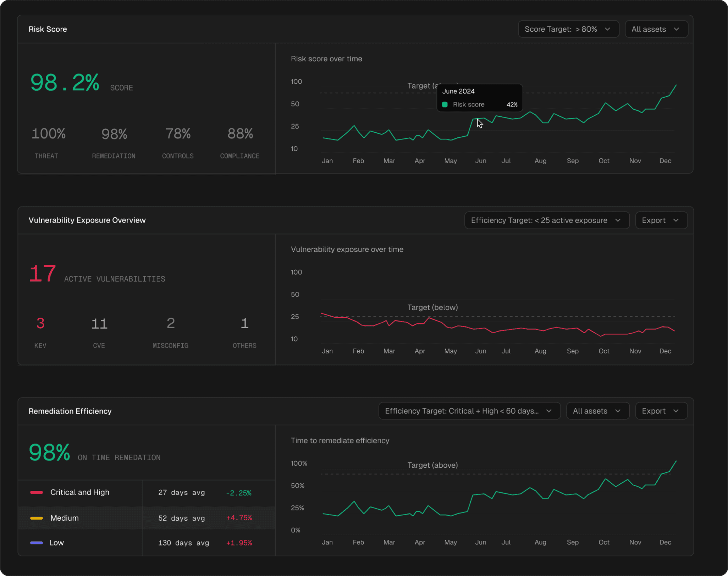The height and width of the screenshot is (576, 728).
Task: Expand the Remediation Efficiency All assets filter
Action: pyautogui.click(x=597, y=411)
